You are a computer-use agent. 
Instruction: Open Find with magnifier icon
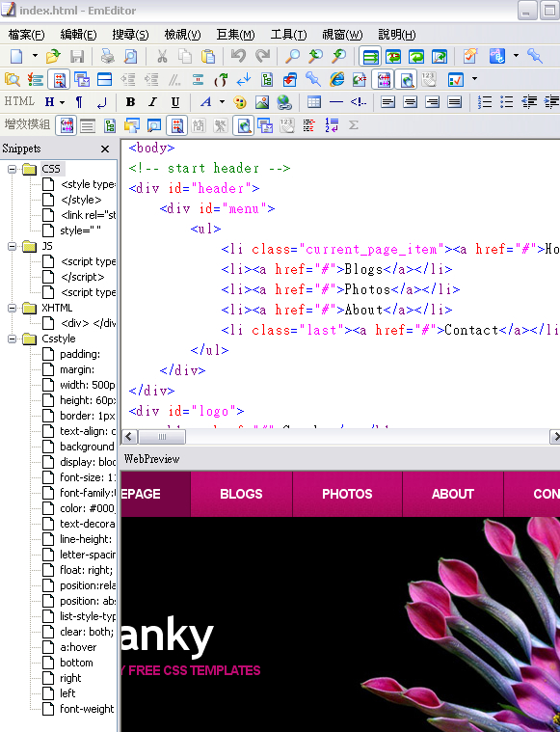tap(293, 57)
